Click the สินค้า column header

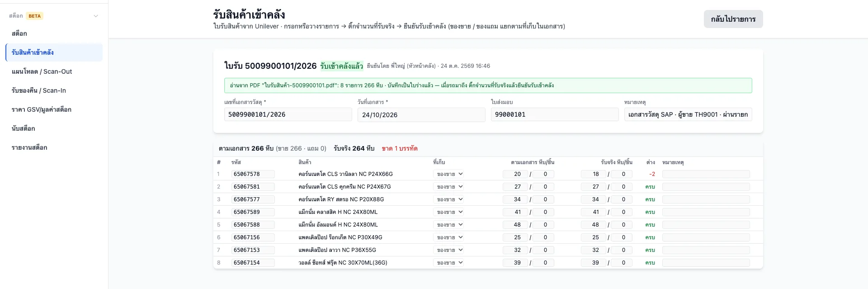305,162
